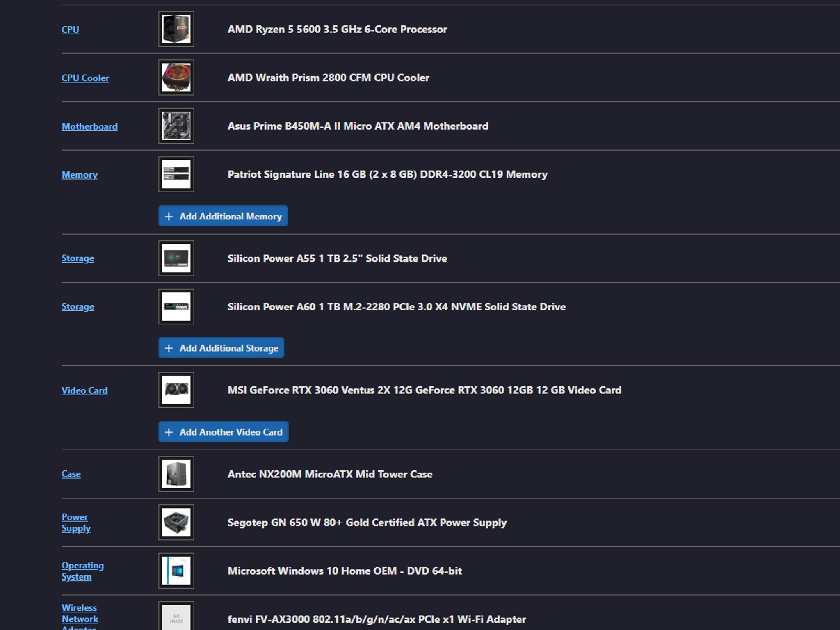
Task: Open the CPU category link
Action: (70, 30)
